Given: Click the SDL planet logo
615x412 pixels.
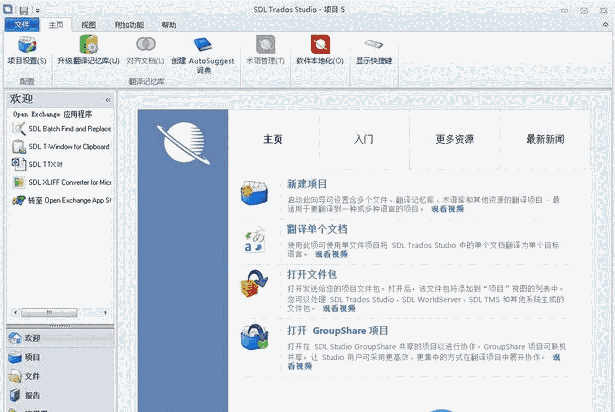Looking at the screenshot, I should 183,143.
